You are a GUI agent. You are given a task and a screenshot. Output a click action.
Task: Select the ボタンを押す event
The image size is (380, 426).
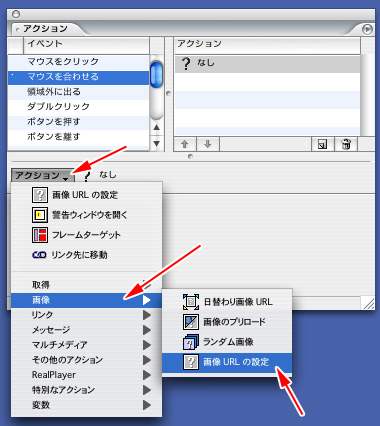click(78, 122)
